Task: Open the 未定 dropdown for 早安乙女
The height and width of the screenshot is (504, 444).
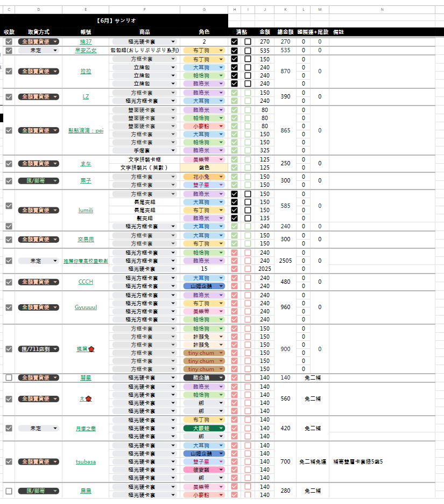Action: (x=39, y=51)
